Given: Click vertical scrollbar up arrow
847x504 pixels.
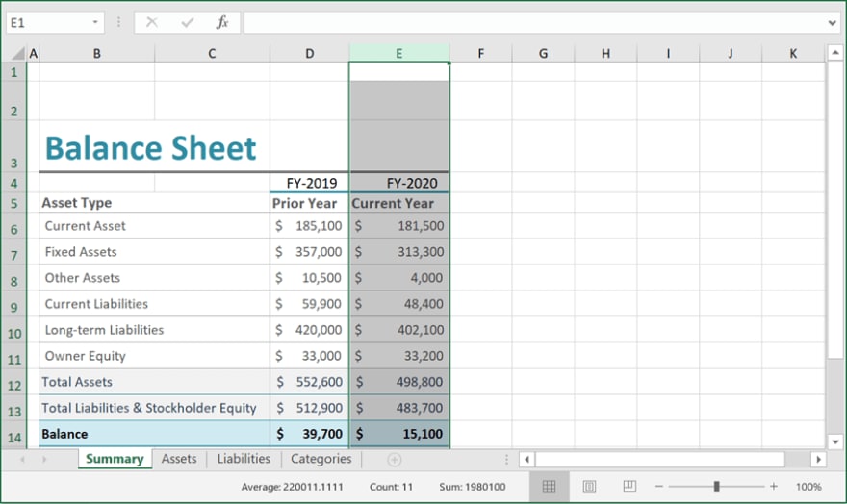Looking at the screenshot, I should pyautogui.click(x=835, y=52).
